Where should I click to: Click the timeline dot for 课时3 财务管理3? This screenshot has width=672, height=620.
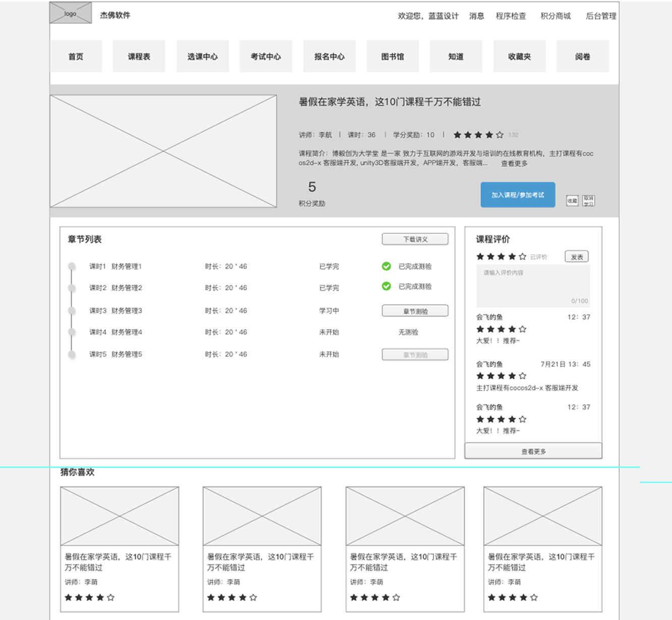72,311
